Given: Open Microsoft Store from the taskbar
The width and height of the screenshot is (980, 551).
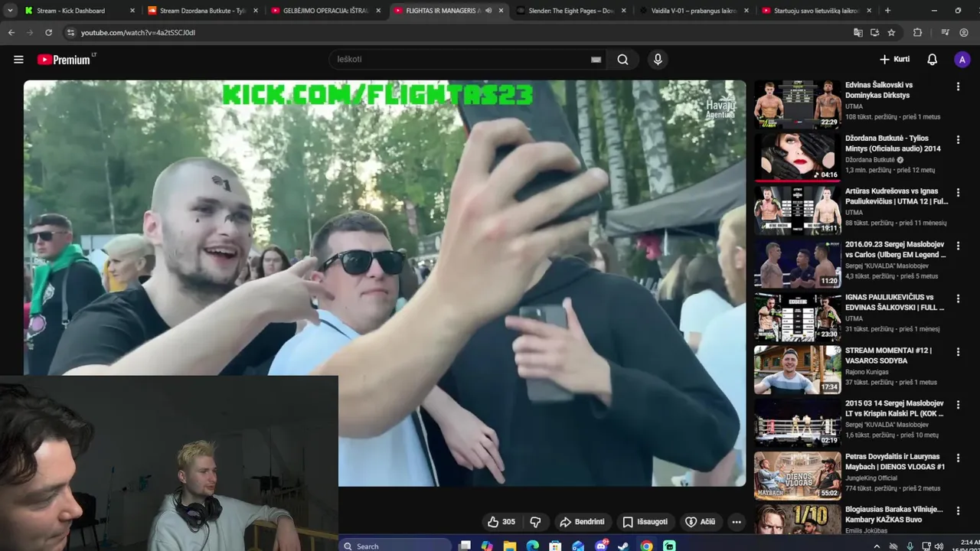Looking at the screenshot, I should (x=555, y=546).
